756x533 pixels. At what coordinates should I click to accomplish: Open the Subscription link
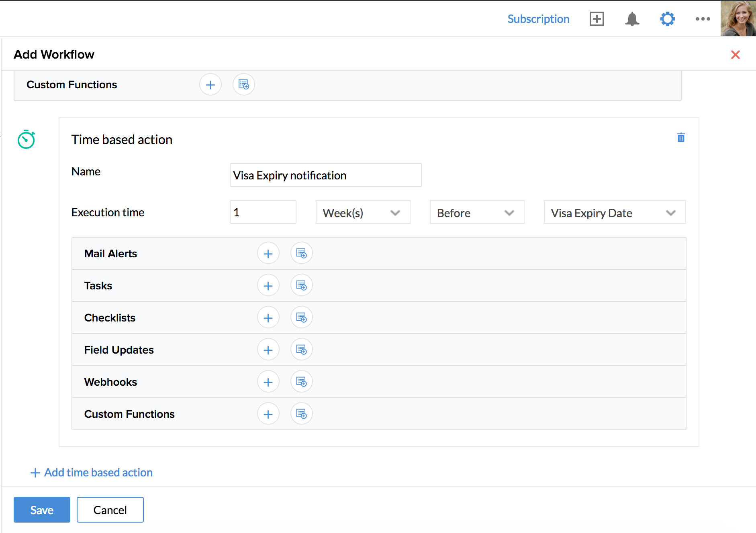538,19
